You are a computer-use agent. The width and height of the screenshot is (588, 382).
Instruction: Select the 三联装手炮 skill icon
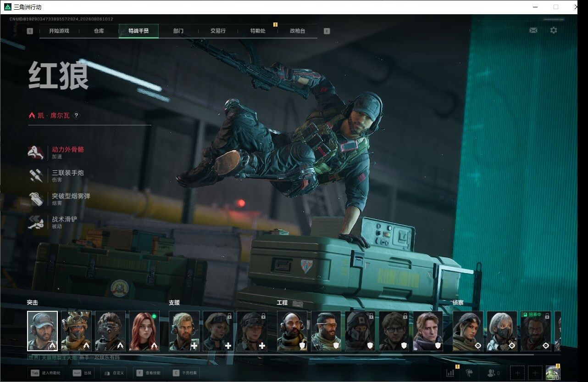tap(36, 176)
